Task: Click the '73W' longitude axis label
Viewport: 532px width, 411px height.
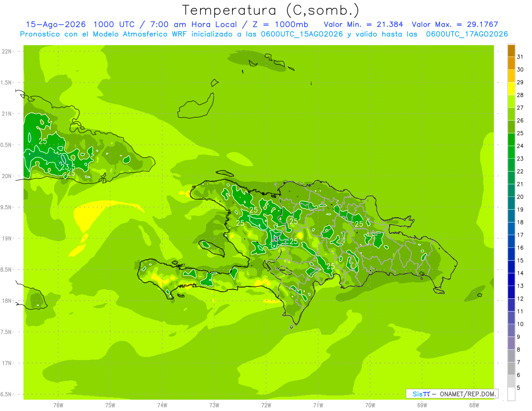Action: coord(214,405)
